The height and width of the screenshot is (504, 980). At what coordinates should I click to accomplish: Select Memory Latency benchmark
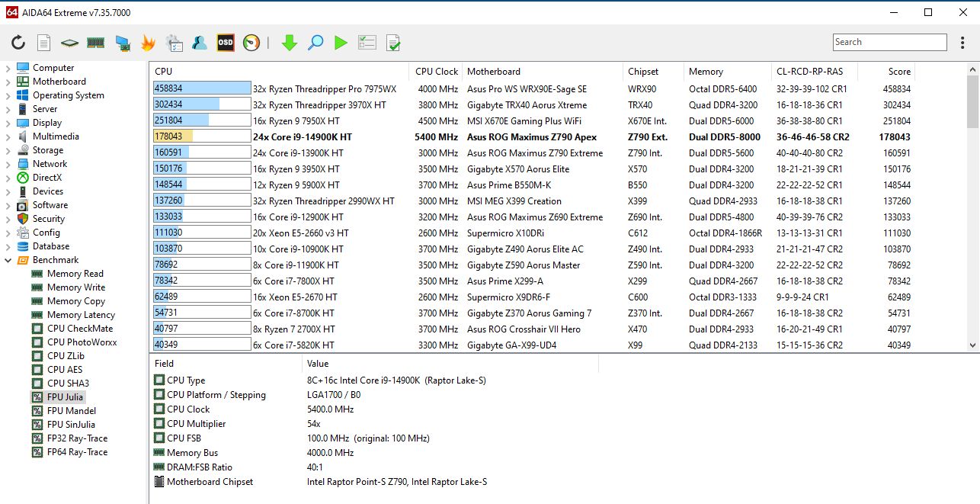tap(81, 315)
